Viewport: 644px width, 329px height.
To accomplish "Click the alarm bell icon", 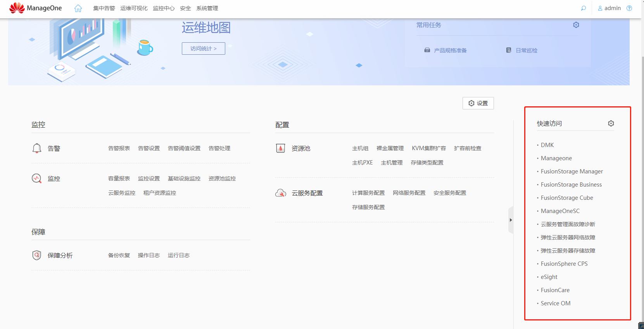I will (37, 148).
